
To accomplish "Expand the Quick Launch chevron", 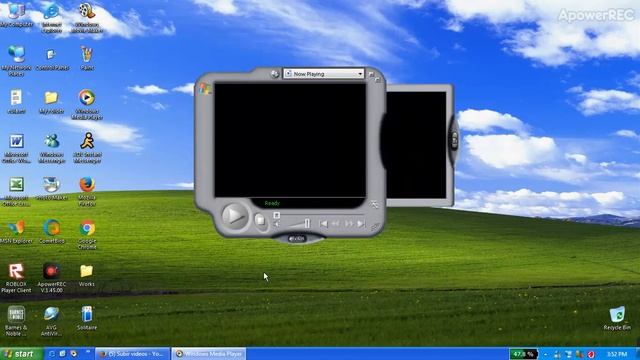I will coord(88,352).
